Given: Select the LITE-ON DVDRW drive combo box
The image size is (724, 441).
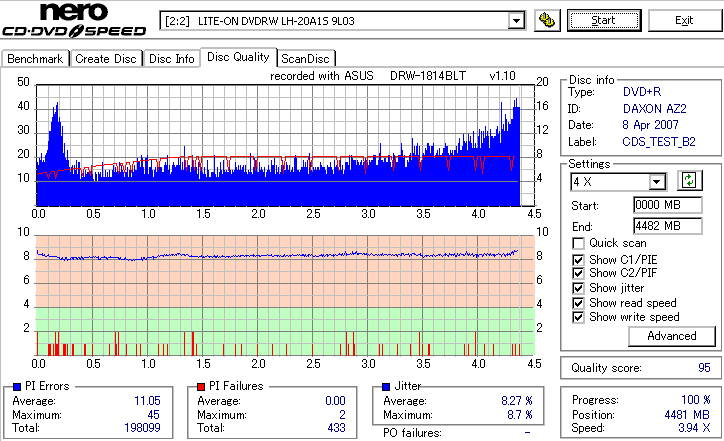Looking at the screenshot, I should click(x=342, y=21).
